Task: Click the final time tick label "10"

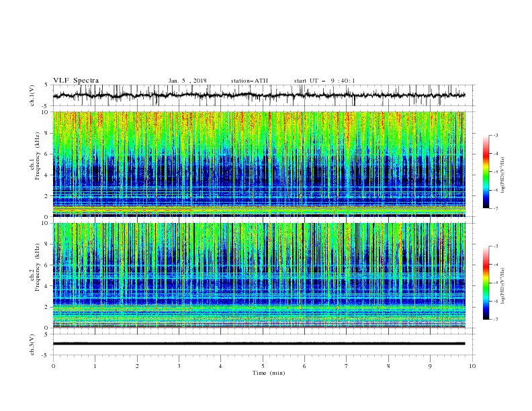Action: (472, 366)
